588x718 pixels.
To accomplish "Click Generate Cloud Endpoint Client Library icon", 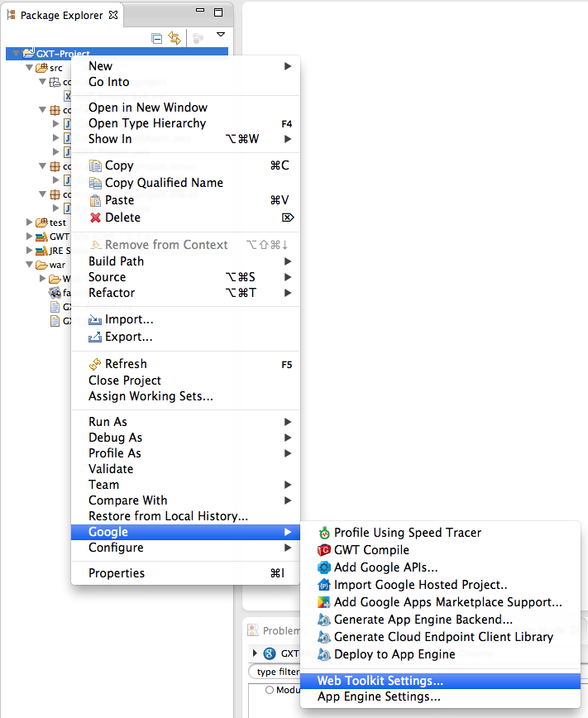I will [324, 637].
